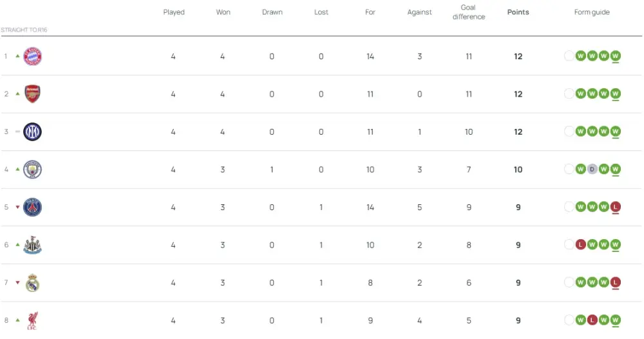
Task: Click the Liverpool club crest
Action: pyautogui.click(x=32, y=320)
